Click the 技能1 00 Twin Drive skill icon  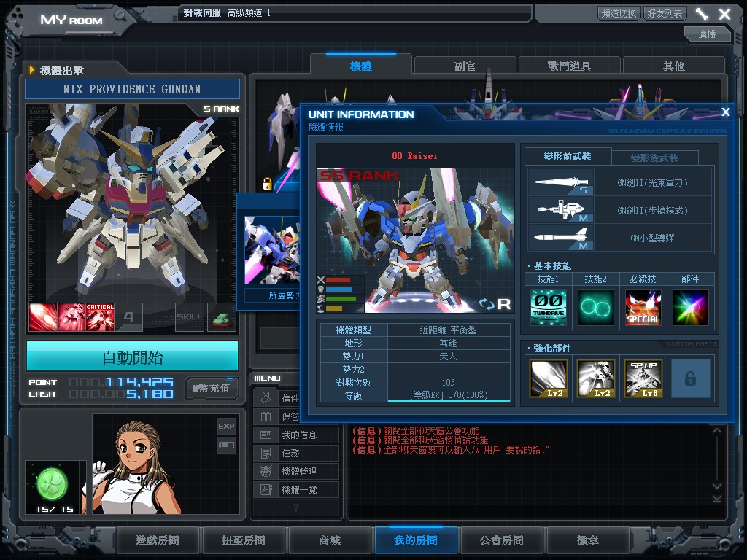point(549,308)
